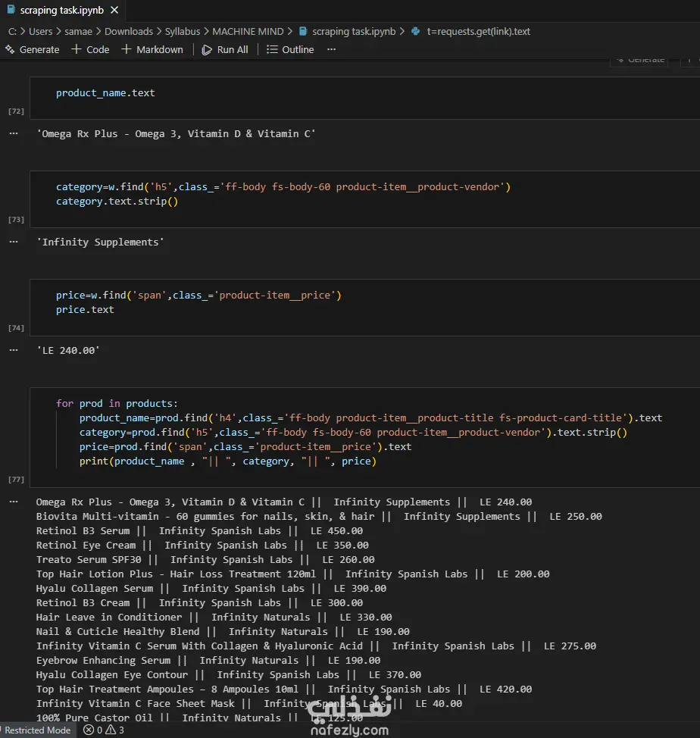Screen dimensions: 700x738
Task: Open the samae breadcrumb folder
Action: click(x=78, y=32)
